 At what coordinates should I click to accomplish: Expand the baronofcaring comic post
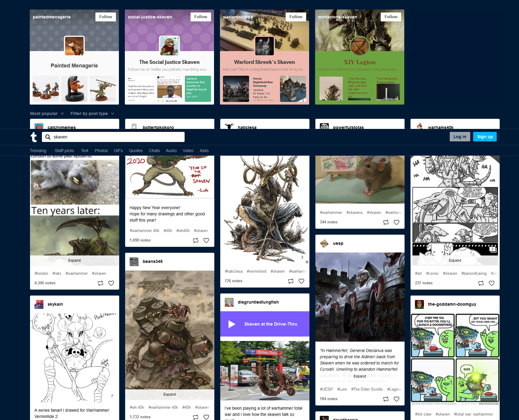coord(455,260)
